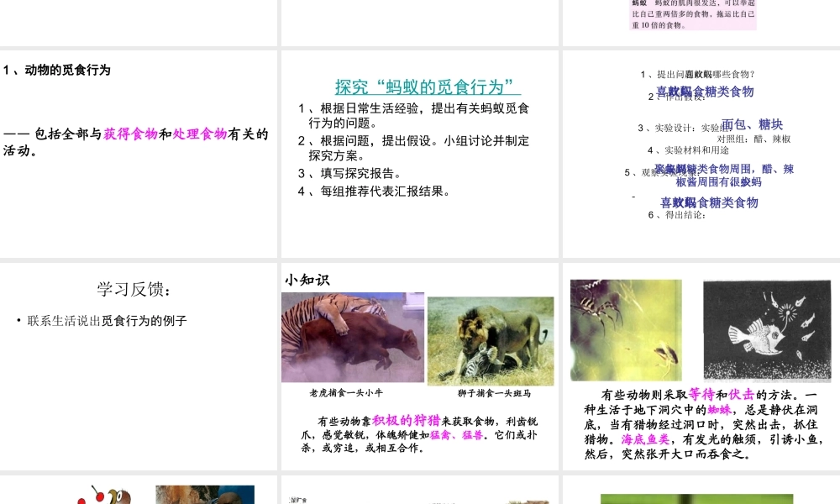Click the line "3、填写探究报告。"
The height and width of the screenshot is (504, 840).
(x=349, y=174)
